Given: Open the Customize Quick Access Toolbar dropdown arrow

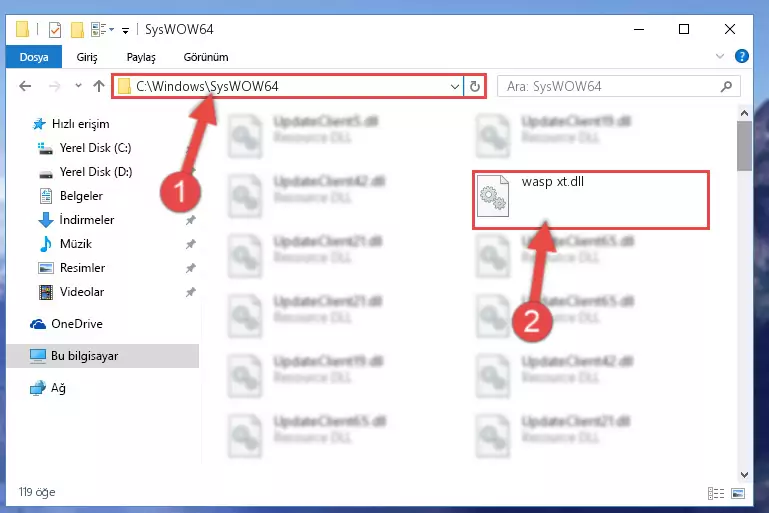Looking at the screenshot, I should (x=126, y=30).
